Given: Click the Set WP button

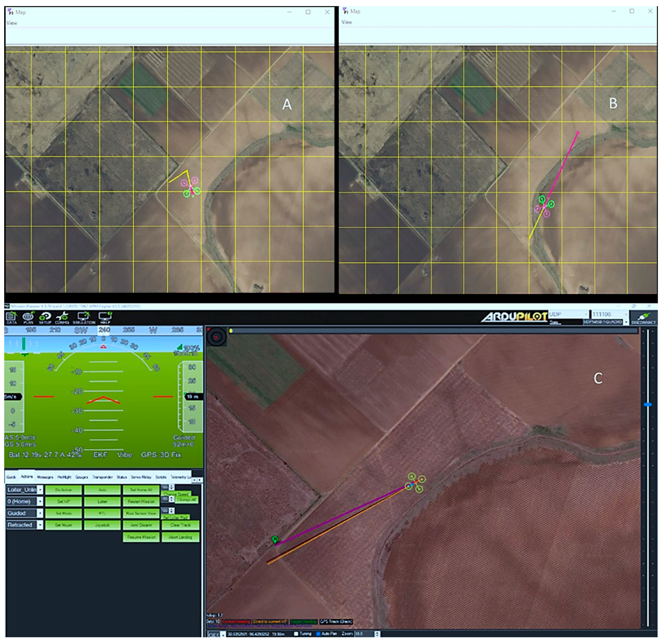Looking at the screenshot, I should click(x=64, y=502).
